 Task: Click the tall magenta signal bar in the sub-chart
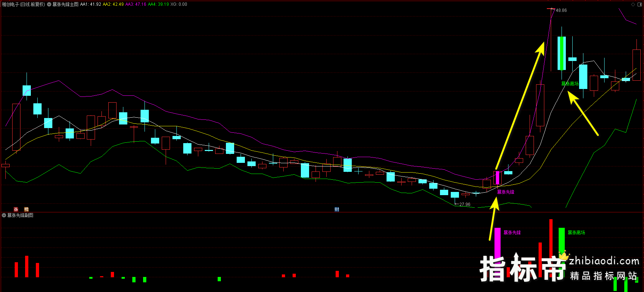click(x=497, y=253)
